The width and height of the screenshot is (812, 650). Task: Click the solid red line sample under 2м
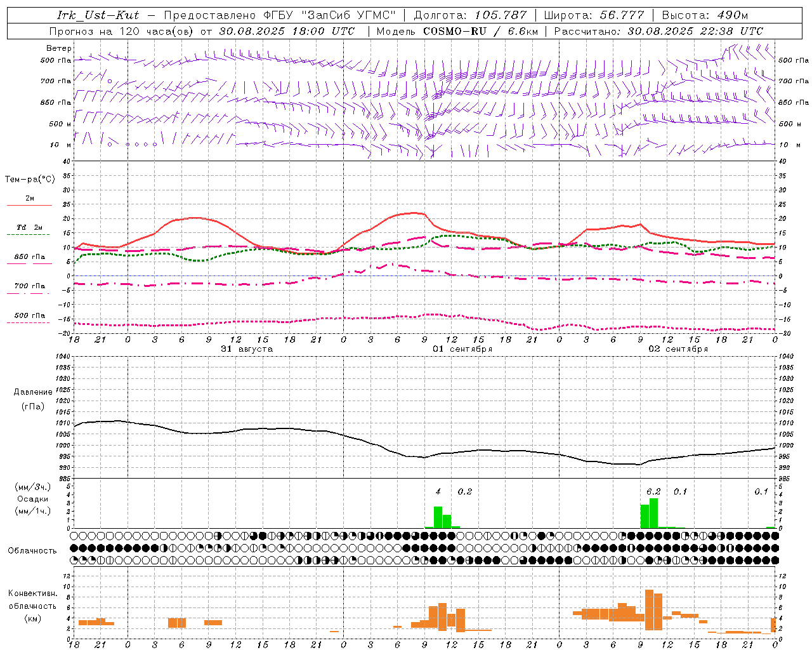pyautogui.click(x=29, y=206)
